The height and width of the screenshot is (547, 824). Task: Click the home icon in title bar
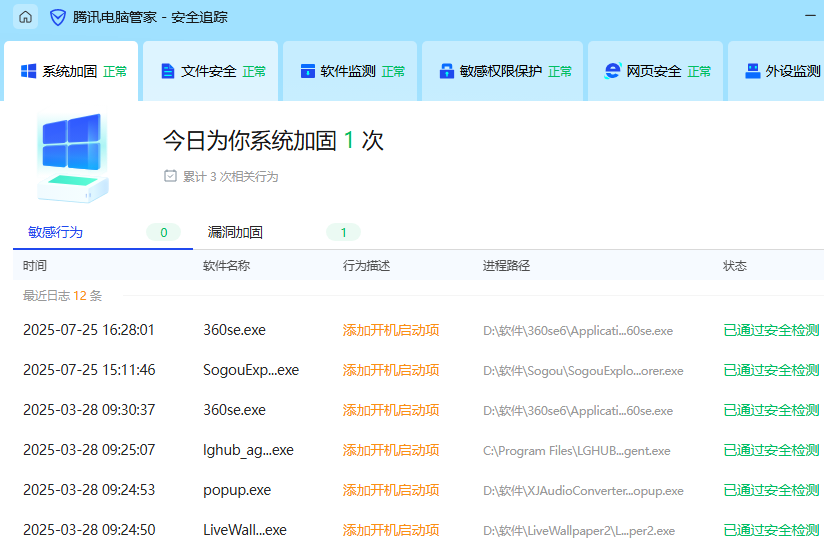click(x=25, y=17)
